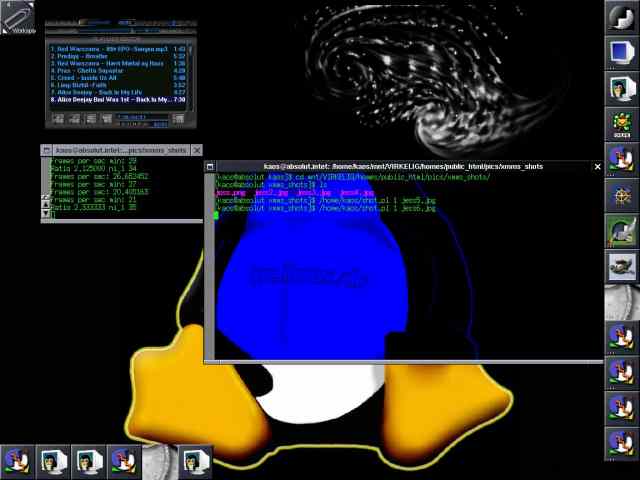This screenshot has height=480, width=640.
Task: Click the small terminal scroll-down arrow
Action: coord(46,213)
